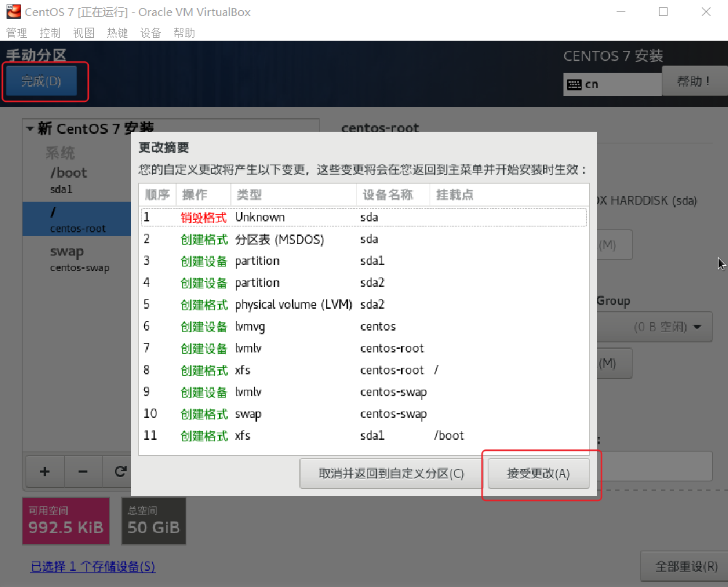
Task: Accept changes with 接受更改(A)
Action: (x=538, y=472)
